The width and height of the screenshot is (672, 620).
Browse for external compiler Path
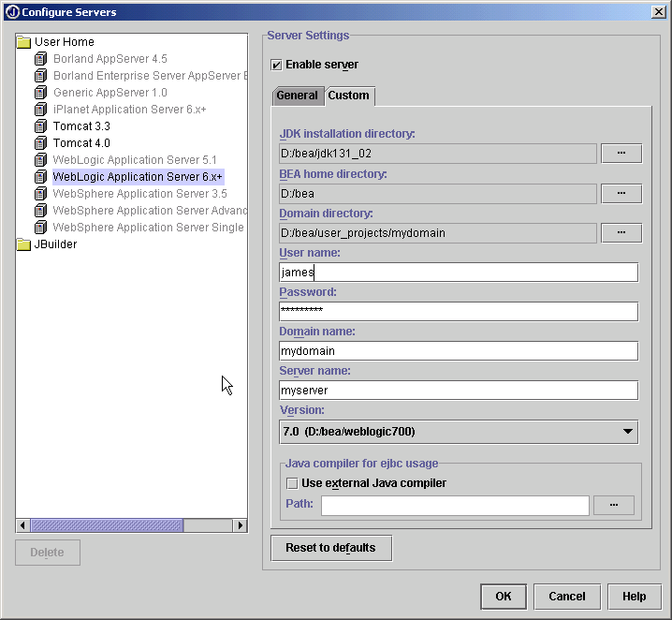[614, 505]
